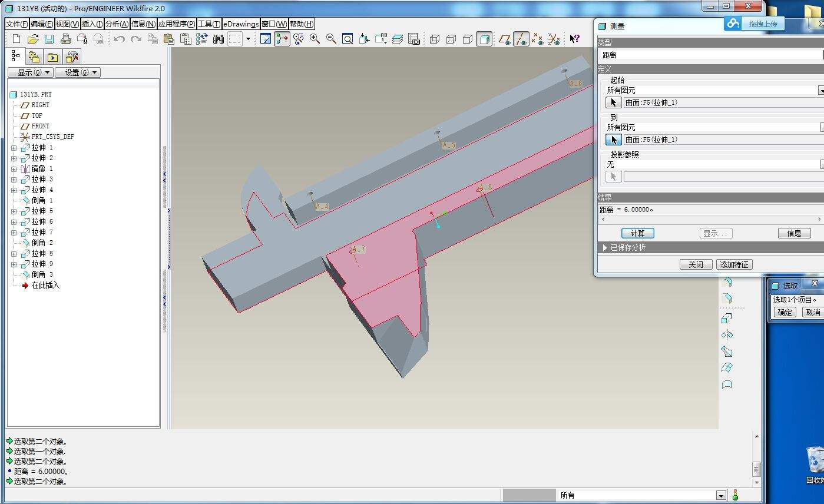Click the Undo arrow in toolbar
Image resolution: width=824 pixels, height=504 pixels.
pyautogui.click(x=120, y=39)
